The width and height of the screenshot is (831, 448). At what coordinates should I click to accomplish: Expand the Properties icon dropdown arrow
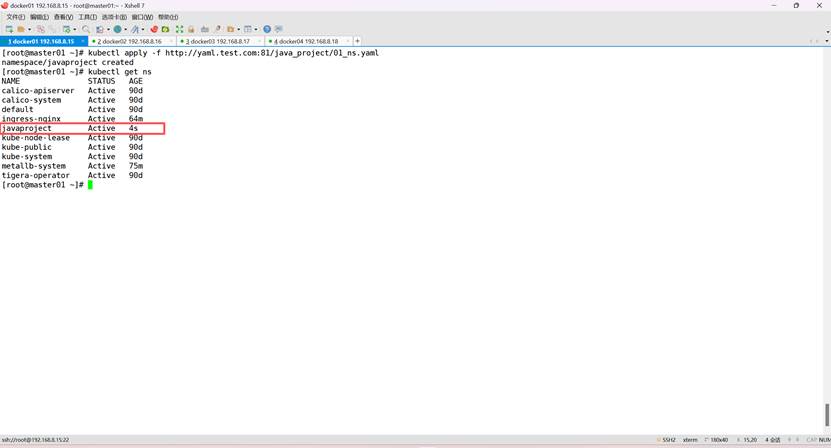tap(75, 29)
